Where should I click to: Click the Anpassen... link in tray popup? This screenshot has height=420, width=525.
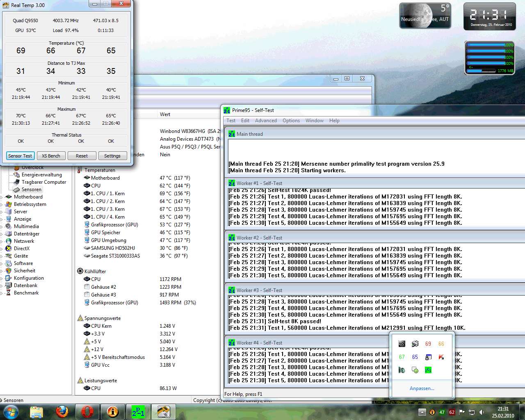click(x=422, y=388)
